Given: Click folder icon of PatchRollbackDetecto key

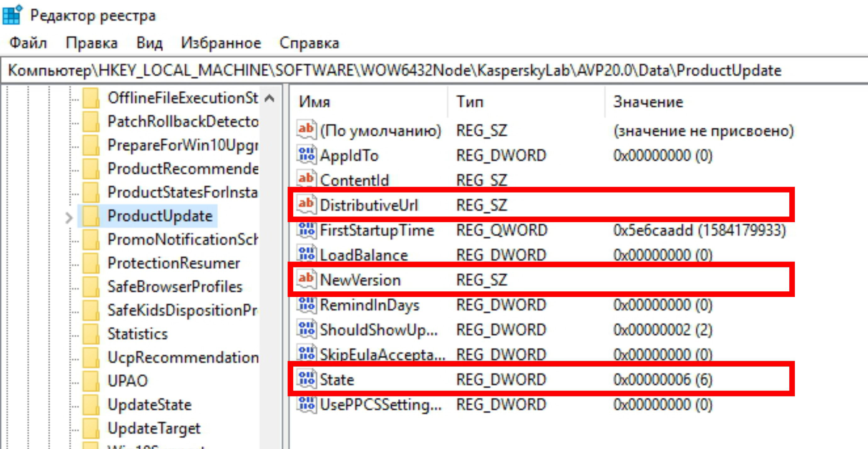Looking at the screenshot, I should click(91, 122).
